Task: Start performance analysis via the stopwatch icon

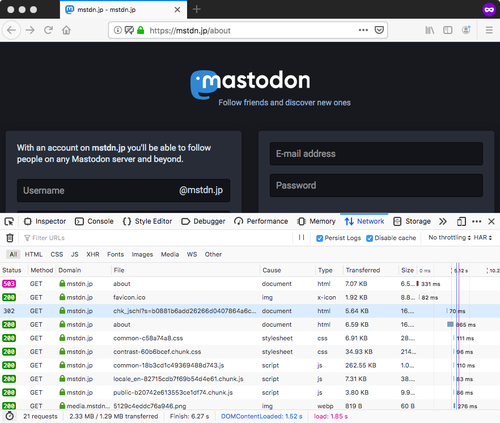Action: (10, 416)
